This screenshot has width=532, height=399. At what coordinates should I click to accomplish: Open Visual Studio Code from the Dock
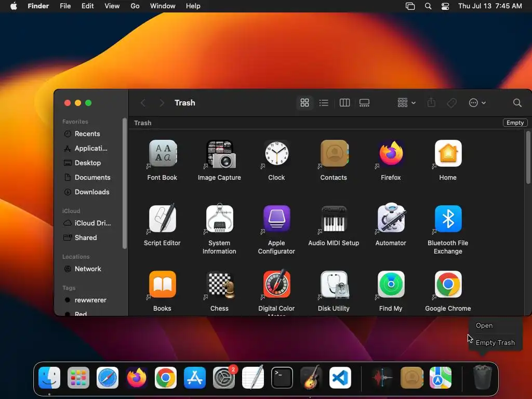coord(340,378)
